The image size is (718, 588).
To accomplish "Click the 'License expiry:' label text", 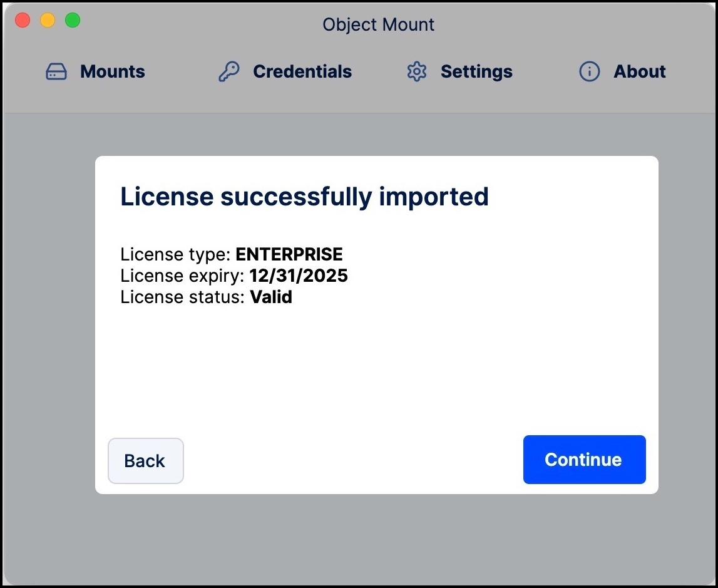I will point(182,276).
